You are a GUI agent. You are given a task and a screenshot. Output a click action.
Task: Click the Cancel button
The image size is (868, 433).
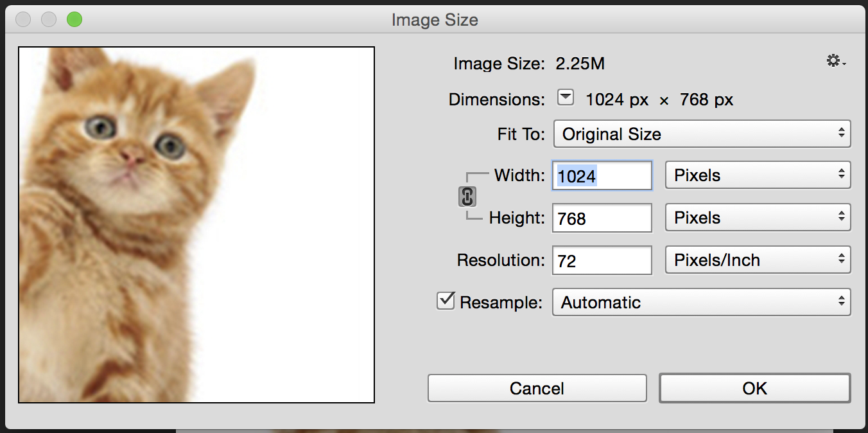(x=537, y=388)
